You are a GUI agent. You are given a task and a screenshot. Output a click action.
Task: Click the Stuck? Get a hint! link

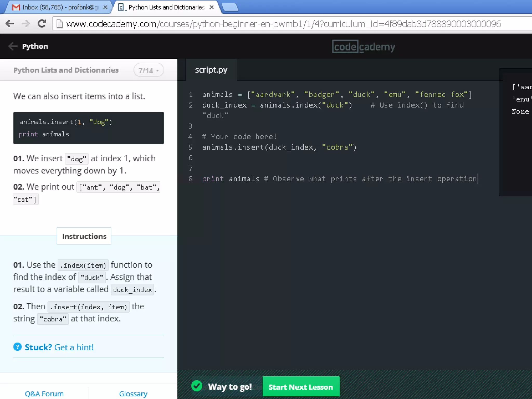[x=59, y=347]
